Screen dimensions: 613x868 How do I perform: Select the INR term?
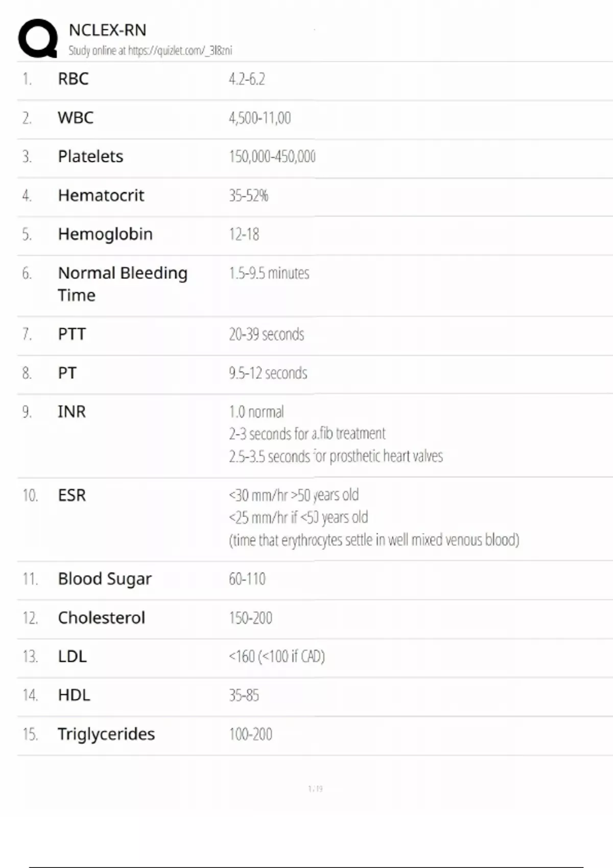[72, 412]
